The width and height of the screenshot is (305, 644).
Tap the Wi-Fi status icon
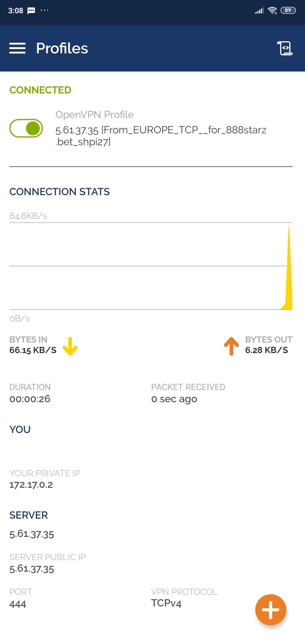[x=272, y=11]
